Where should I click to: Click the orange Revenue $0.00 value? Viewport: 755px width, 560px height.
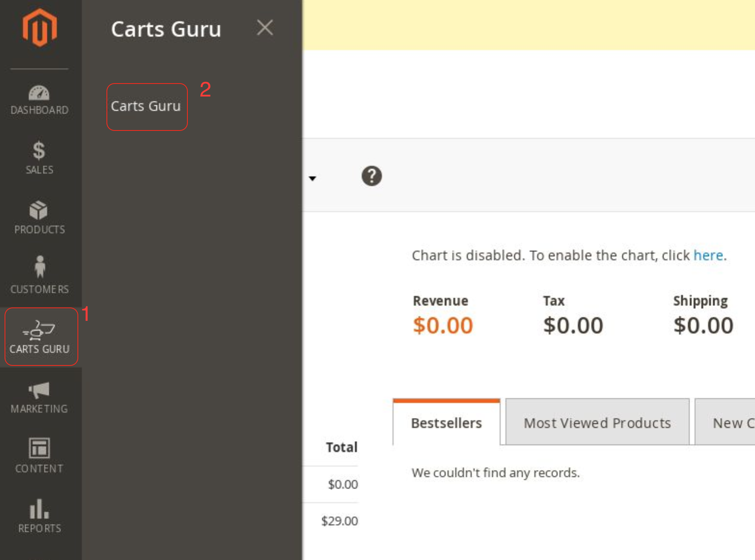[x=443, y=325]
